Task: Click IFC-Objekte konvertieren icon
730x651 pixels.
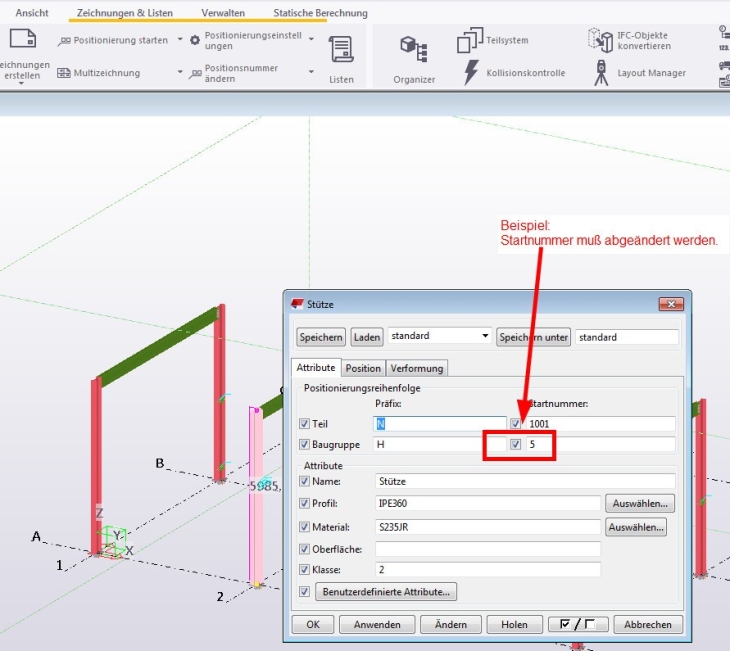Action: tap(601, 41)
